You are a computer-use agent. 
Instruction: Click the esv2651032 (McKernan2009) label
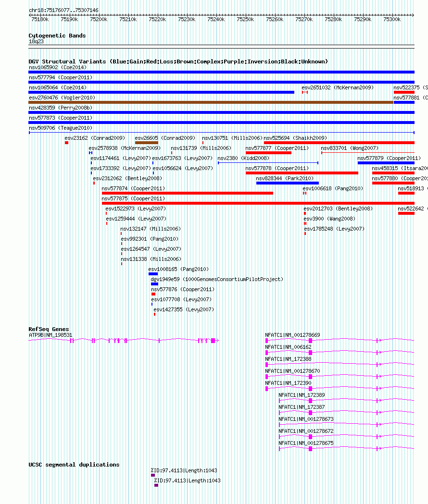click(x=338, y=87)
